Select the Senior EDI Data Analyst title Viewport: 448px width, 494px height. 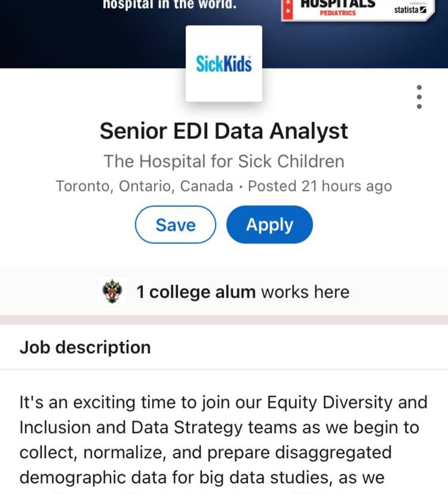(x=224, y=131)
